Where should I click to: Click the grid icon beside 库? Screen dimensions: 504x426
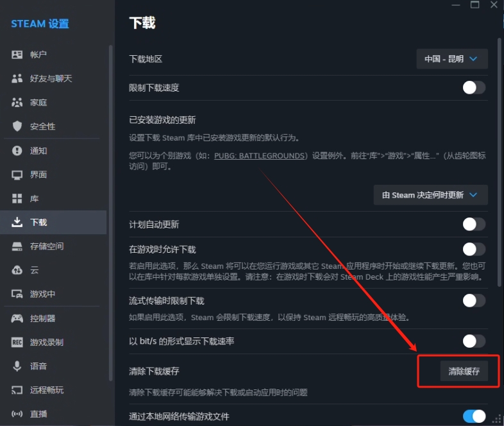coord(17,198)
